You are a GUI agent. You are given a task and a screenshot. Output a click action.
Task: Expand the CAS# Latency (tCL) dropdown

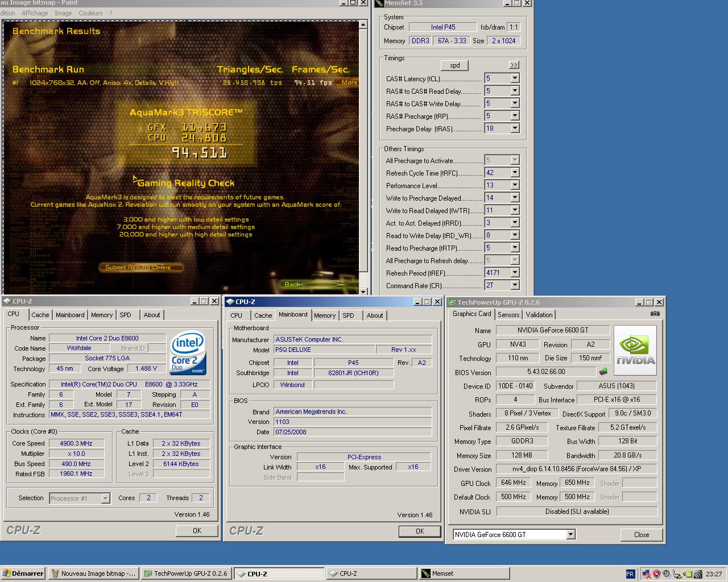(515, 78)
